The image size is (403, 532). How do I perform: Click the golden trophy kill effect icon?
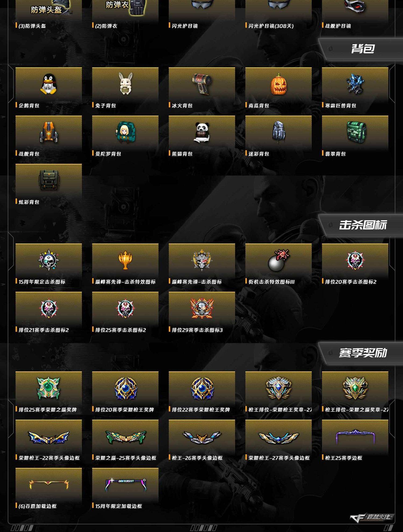125,260
